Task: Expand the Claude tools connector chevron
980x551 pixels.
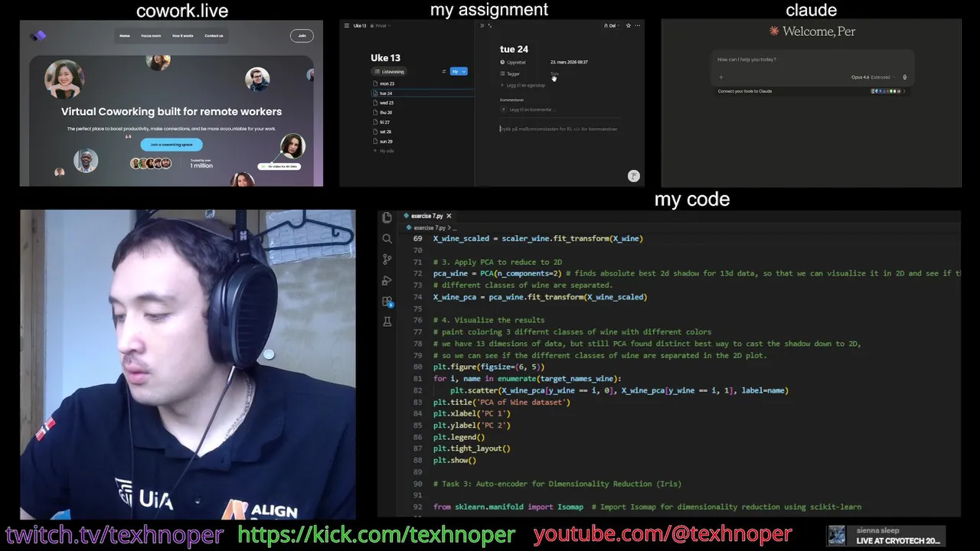Action: coord(904,91)
